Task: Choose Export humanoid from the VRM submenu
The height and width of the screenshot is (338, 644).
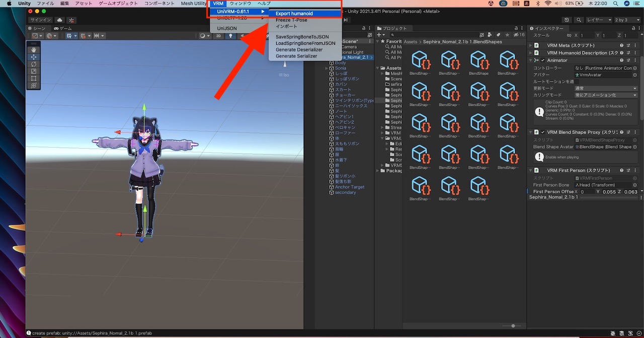Action: click(294, 13)
